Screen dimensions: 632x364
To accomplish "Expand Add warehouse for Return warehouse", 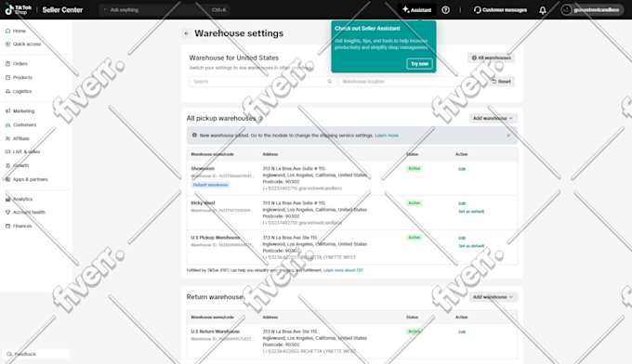I will click(493, 297).
